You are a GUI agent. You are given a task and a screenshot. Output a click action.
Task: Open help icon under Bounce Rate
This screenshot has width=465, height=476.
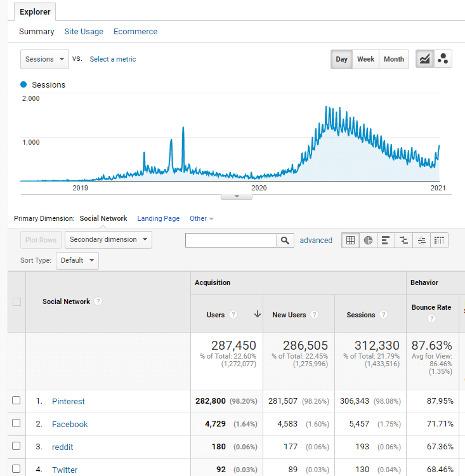[431, 318]
